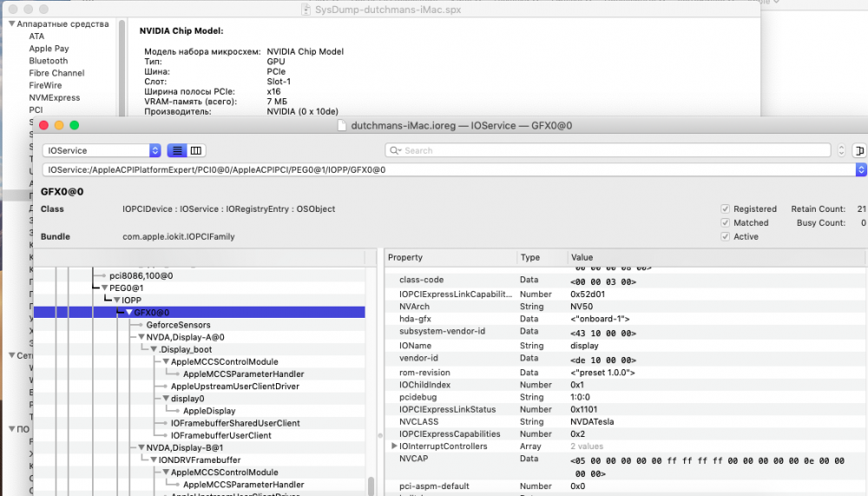Image resolution: width=868 pixels, height=496 pixels.
Task: Select the class-code property row
Action: coord(626,281)
